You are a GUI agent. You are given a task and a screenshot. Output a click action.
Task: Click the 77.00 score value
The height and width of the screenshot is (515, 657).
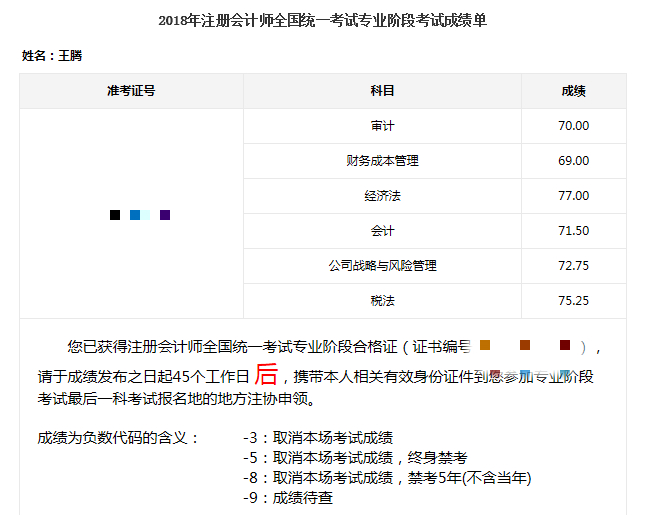click(x=573, y=196)
